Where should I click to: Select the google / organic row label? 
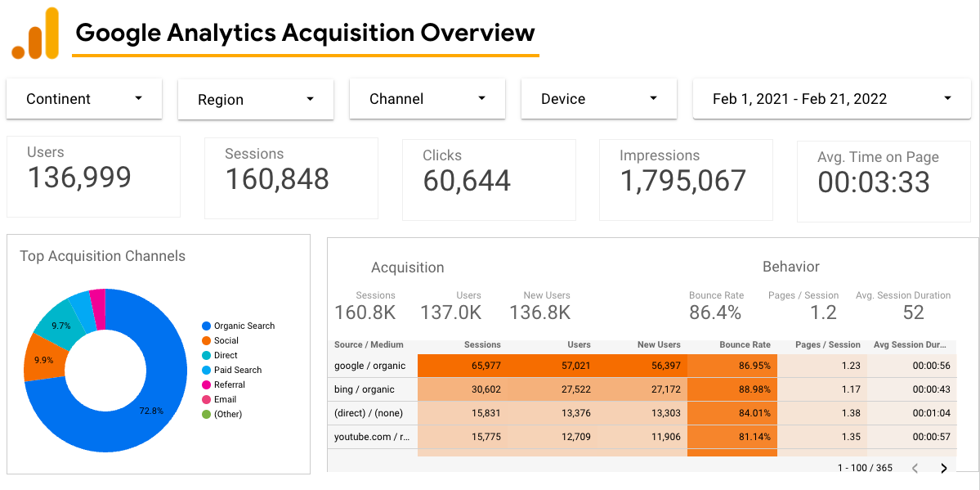[x=370, y=366]
